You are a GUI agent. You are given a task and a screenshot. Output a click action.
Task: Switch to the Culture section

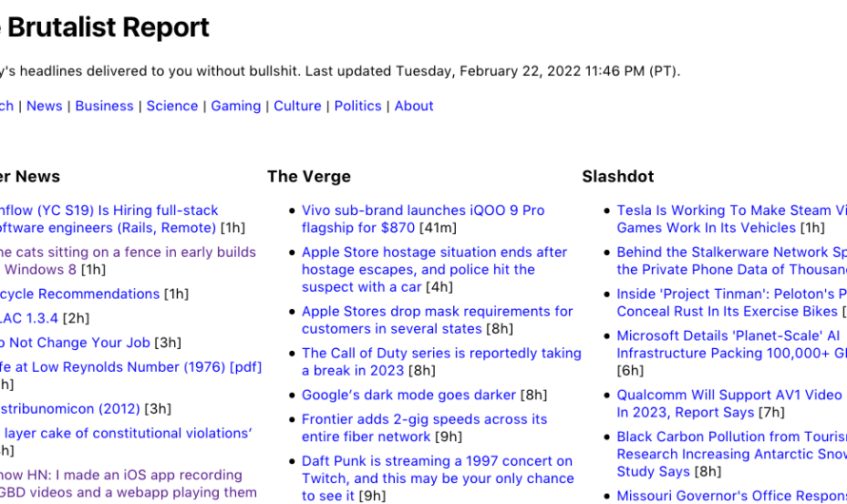(297, 106)
